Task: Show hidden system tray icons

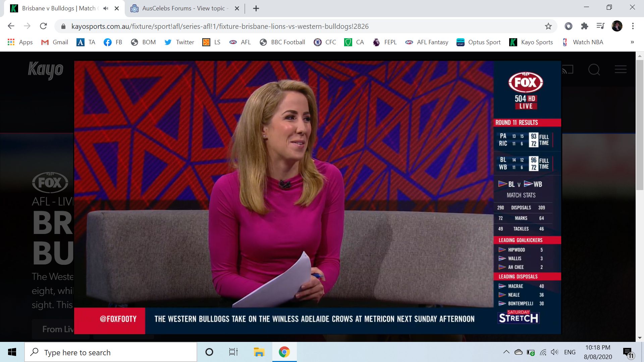Action: (x=506, y=352)
